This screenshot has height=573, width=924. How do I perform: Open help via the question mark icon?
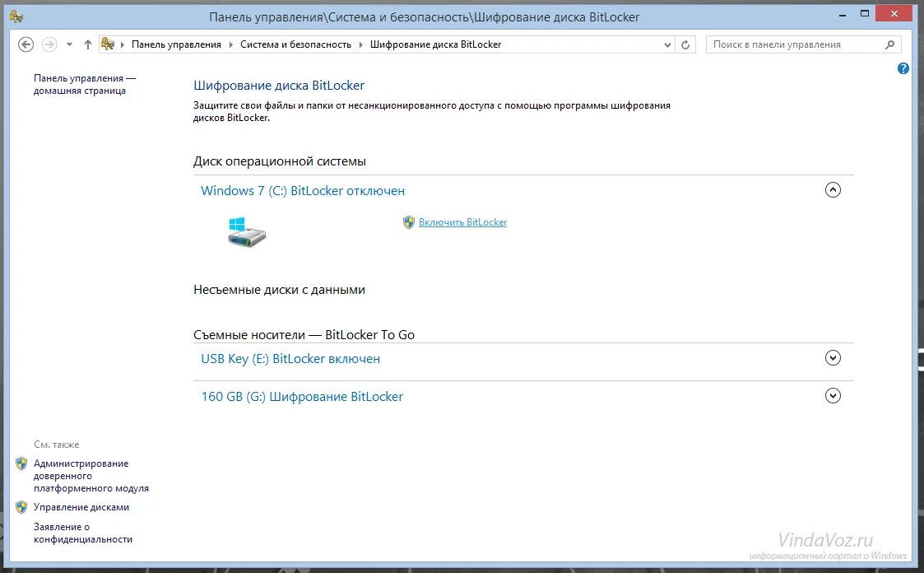click(903, 68)
